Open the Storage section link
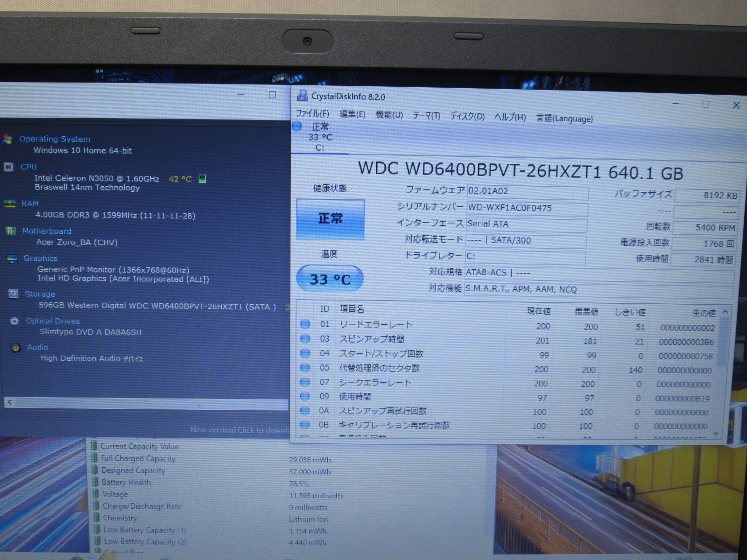 (x=40, y=294)
